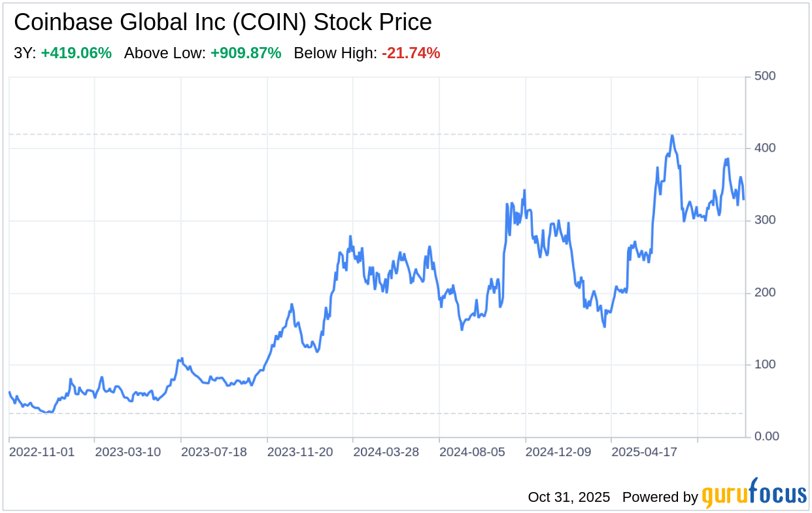This screenshot has width=812, height=513.
Task: Click the Oct 31, 2025 date text
Action: click(569, 497)
